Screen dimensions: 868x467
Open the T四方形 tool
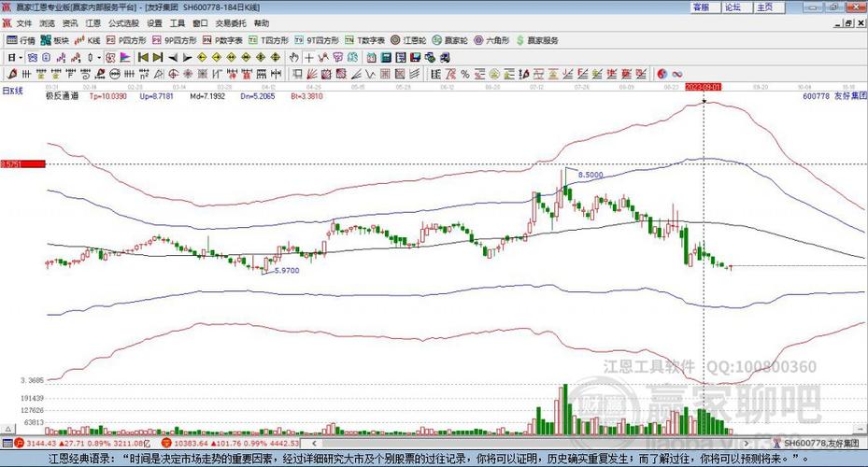tap(268, 40)
